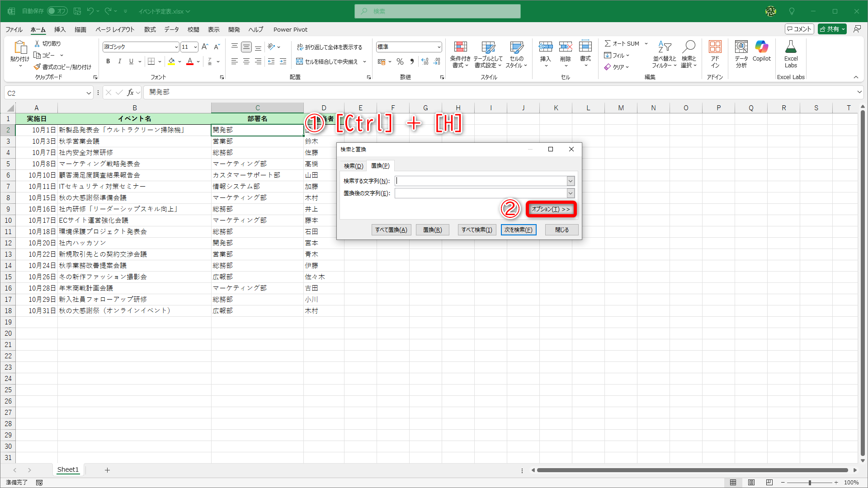This screenshot has width=868, height=488.
Task: Click the すべて置換(A) button
Action: point(391,230)
